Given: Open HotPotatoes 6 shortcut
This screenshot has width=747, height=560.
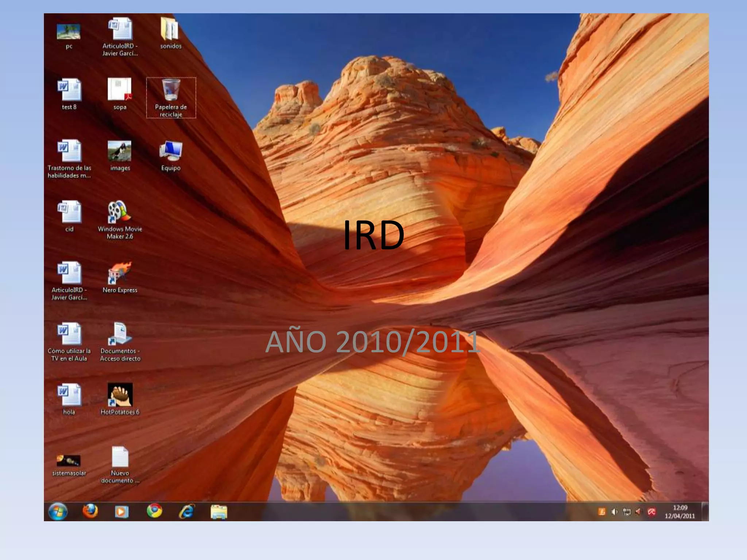Looking at the screenshot, I should (x=120, y=395).
